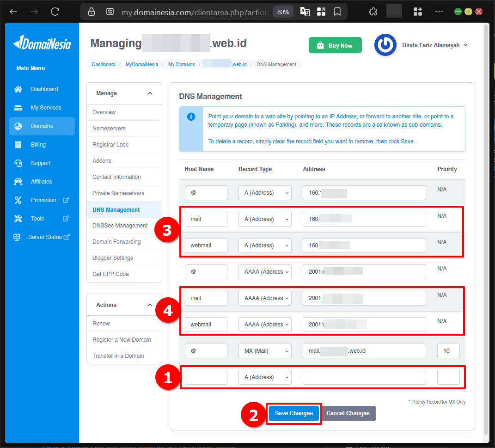
Task: Open Affiliates using its people icon
Action: [x=18, y=181]
